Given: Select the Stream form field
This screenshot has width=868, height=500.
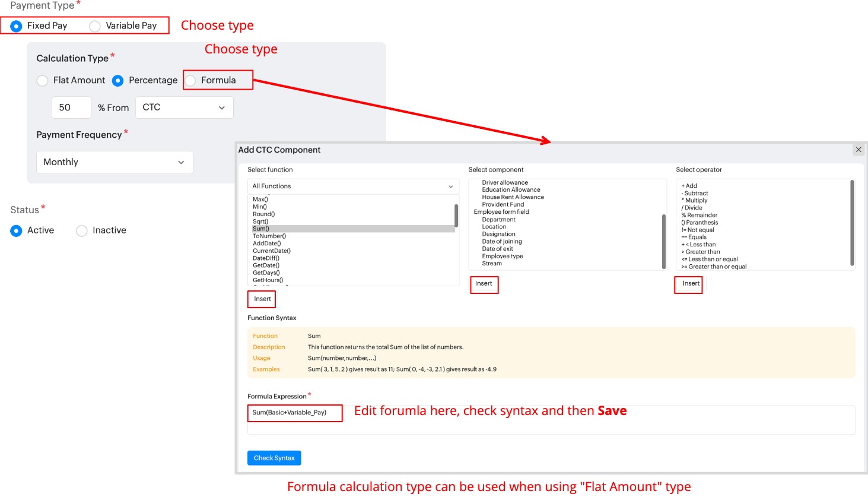Looking at the screenshot, I should [492, 264].
